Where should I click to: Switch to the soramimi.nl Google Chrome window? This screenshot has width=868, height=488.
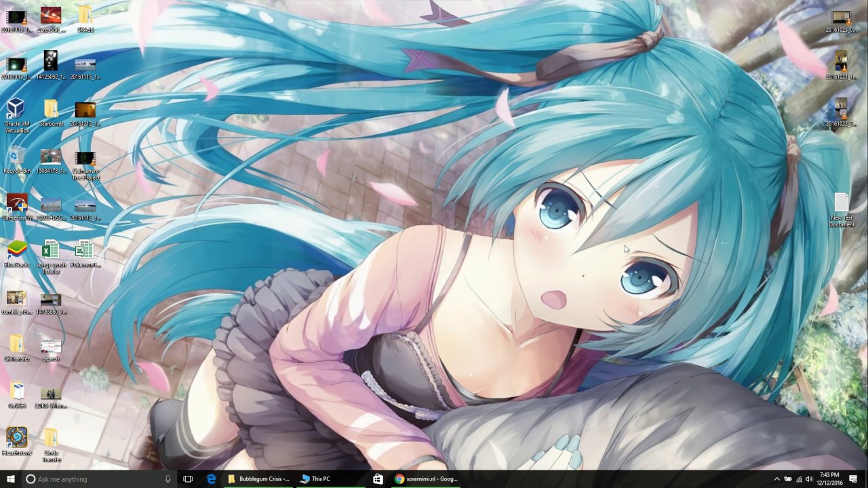coord(427,479)
